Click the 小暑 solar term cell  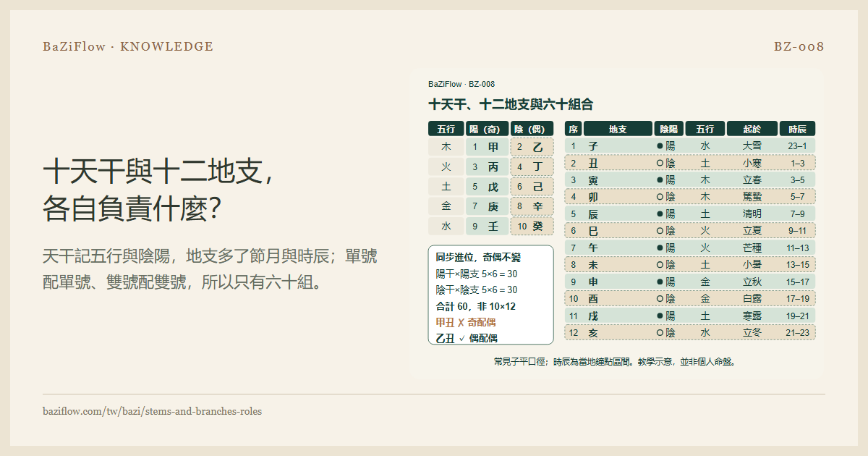752,265
